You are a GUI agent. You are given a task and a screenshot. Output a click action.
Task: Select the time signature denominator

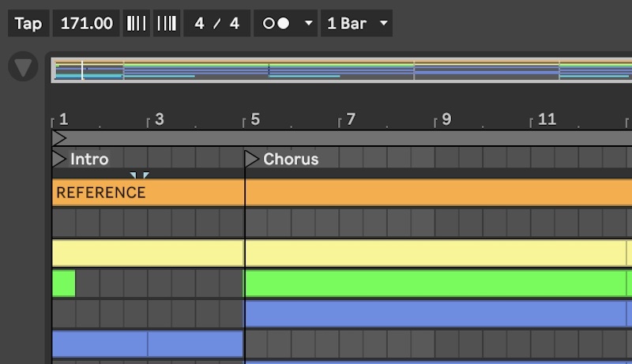[x=234, y=23]
